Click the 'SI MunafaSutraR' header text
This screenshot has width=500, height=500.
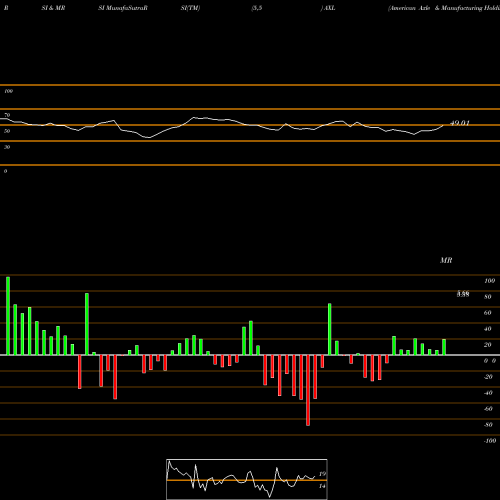[x=123, y=8]
